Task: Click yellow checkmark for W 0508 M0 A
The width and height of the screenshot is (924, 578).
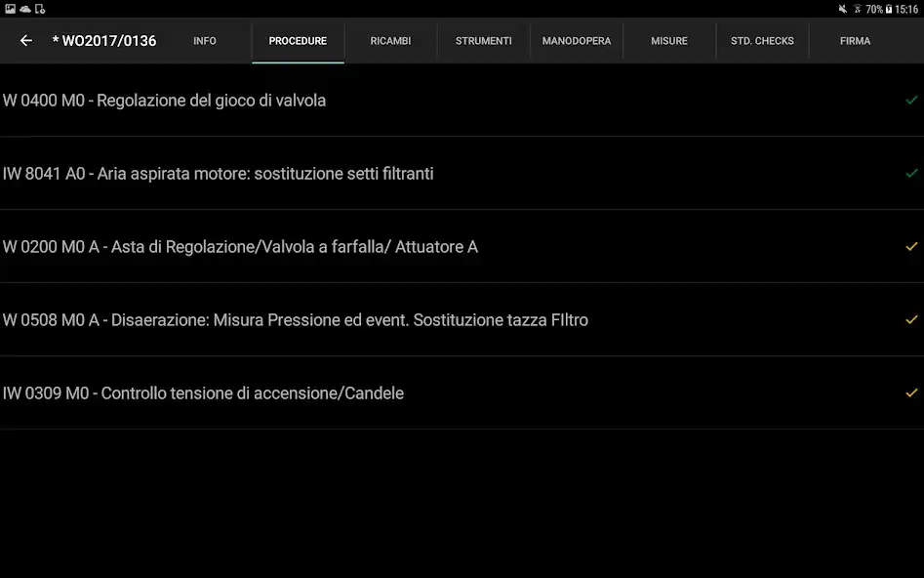Action: [x=911, y=320]
